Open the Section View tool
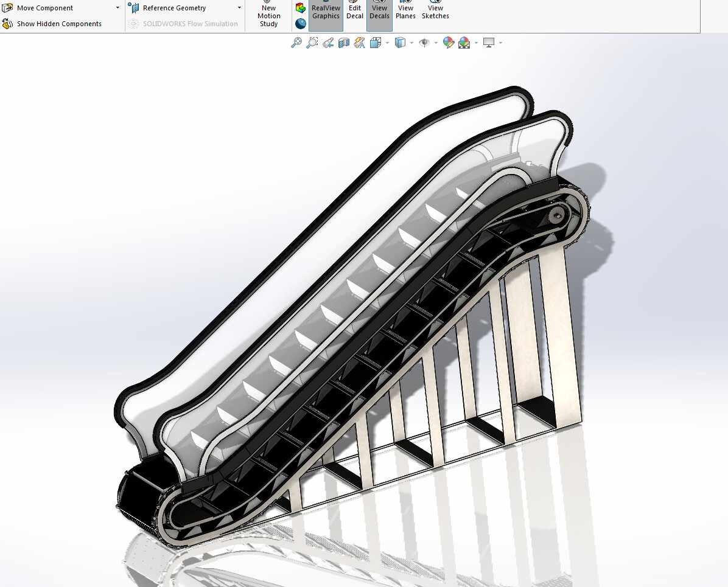The height and width of the screenshot is (587, 728). point(343,43)
